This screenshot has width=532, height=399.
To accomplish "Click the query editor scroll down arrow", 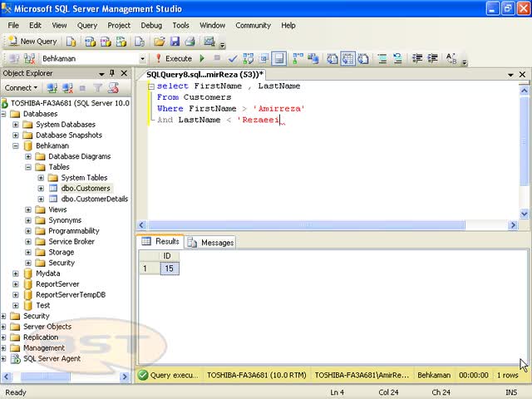I will click(524, 214).
